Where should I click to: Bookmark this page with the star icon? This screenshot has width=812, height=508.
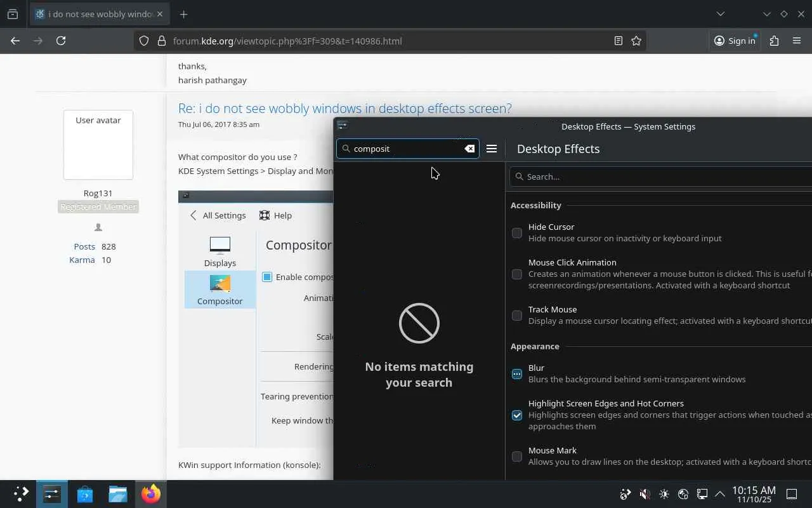[x=636, y=41]
